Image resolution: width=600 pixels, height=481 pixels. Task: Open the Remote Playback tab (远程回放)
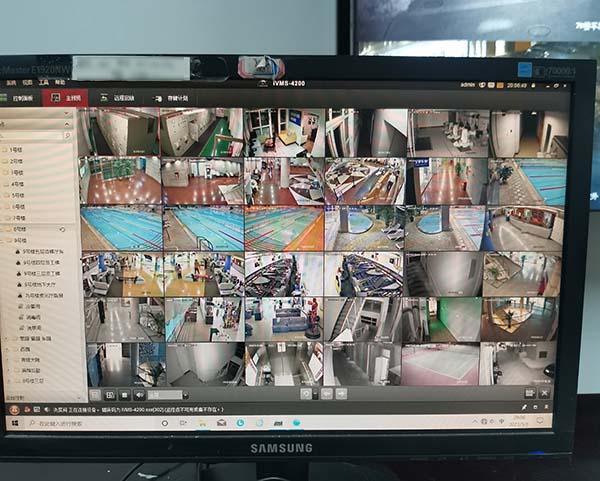[x=119, y=98]
